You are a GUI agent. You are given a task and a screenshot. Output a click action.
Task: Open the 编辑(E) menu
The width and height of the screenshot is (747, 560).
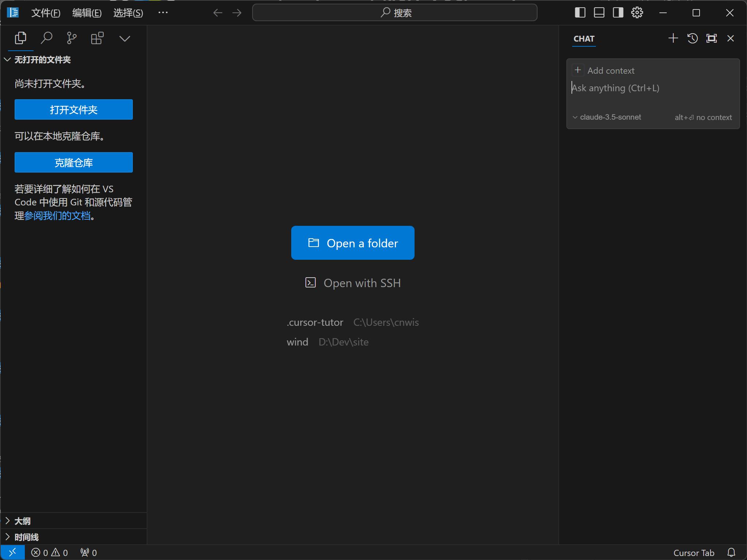click(x=87, y=13)
